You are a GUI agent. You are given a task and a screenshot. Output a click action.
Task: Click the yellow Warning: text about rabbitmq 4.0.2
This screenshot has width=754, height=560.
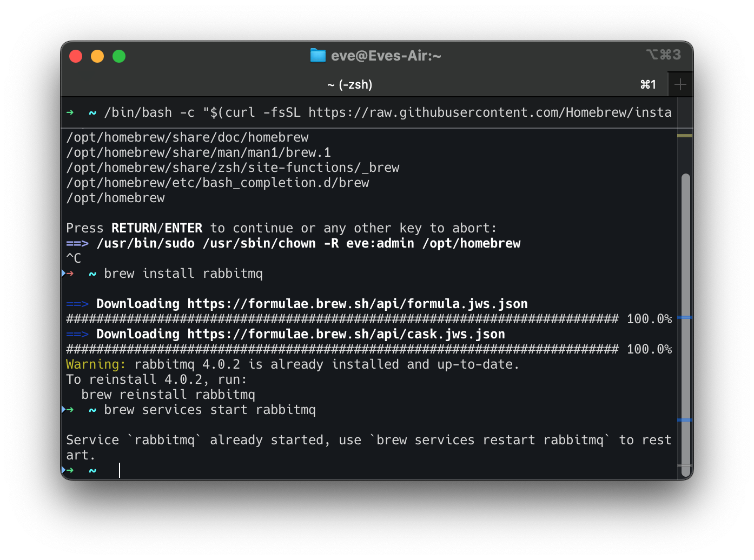pyautogui.click(x=93, y=364)
